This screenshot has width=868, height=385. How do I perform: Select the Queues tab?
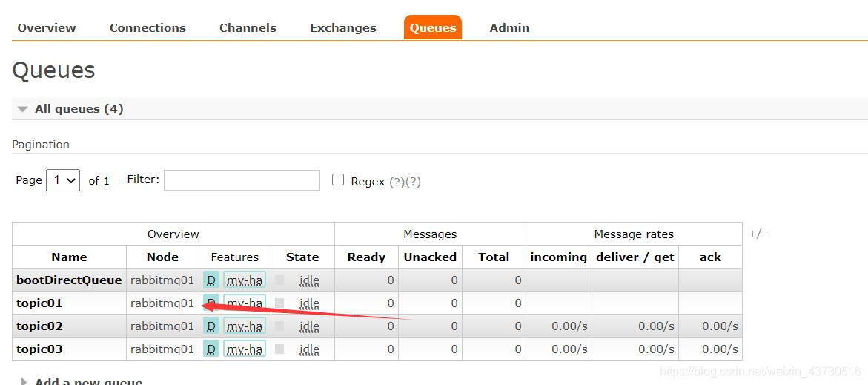click(x=432, y=27)
